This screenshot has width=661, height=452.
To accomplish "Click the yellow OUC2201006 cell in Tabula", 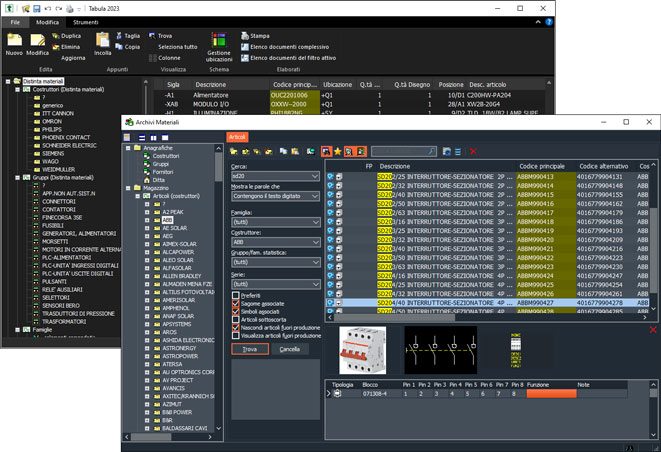I will (x=295, y=95).
